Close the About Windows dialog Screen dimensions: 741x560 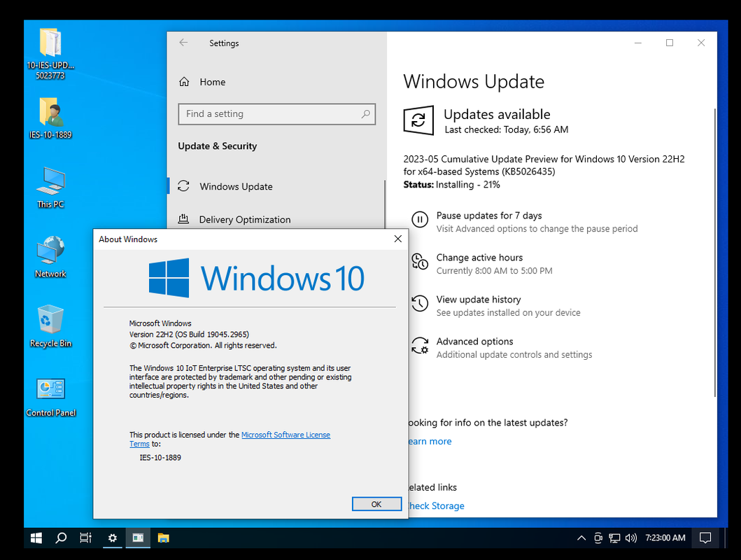[398, 239]
